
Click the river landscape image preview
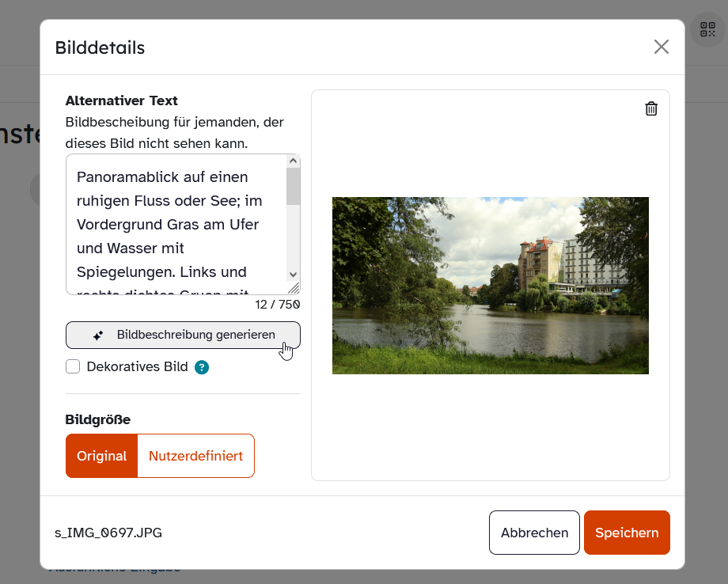[x=490, y=286]
